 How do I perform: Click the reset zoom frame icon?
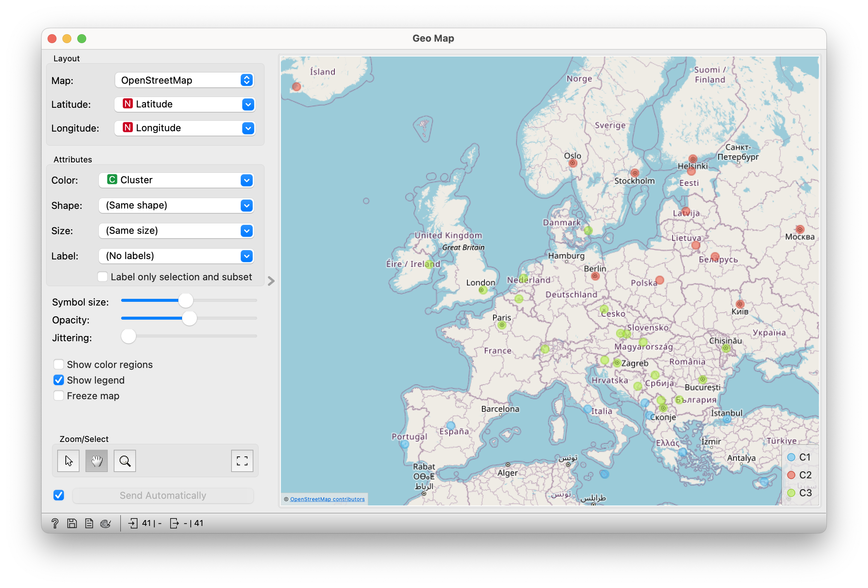[242, 461]
